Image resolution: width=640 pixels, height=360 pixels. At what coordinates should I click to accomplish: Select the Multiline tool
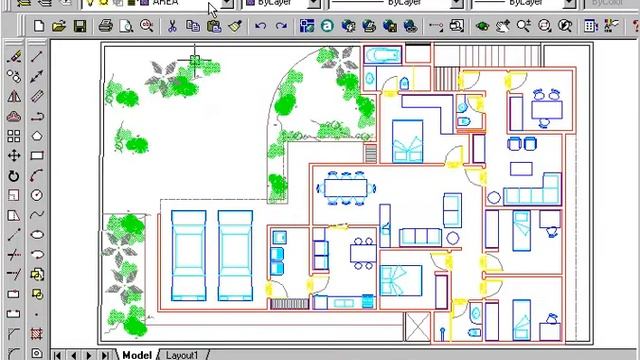coord(37,96)
